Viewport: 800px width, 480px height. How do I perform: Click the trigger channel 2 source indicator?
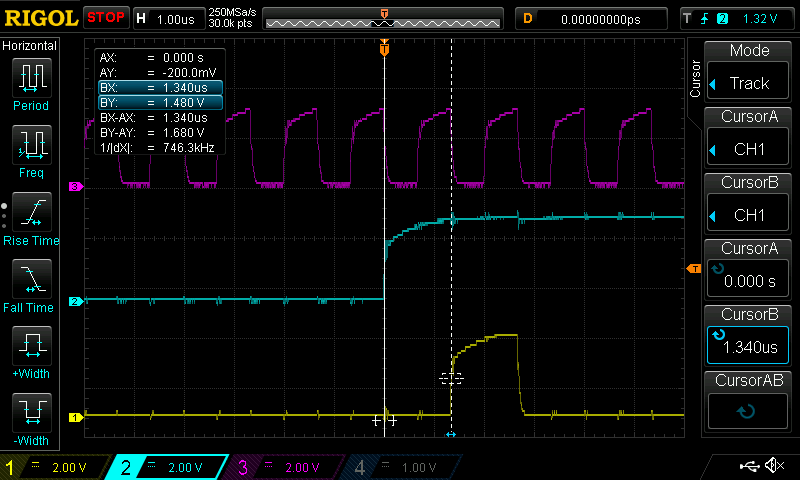[722, 19]
